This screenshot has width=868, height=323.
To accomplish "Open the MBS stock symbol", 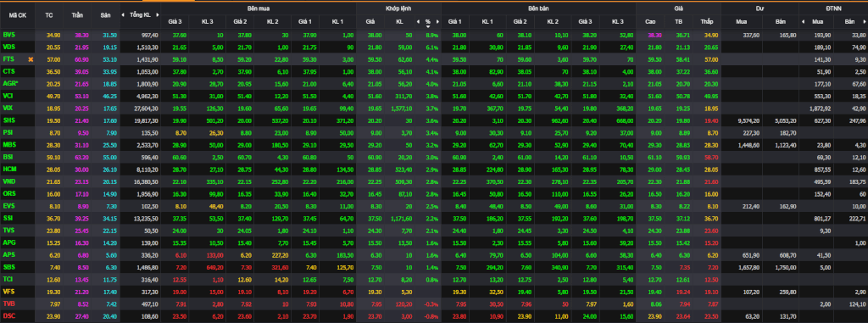I will (8, 145).
